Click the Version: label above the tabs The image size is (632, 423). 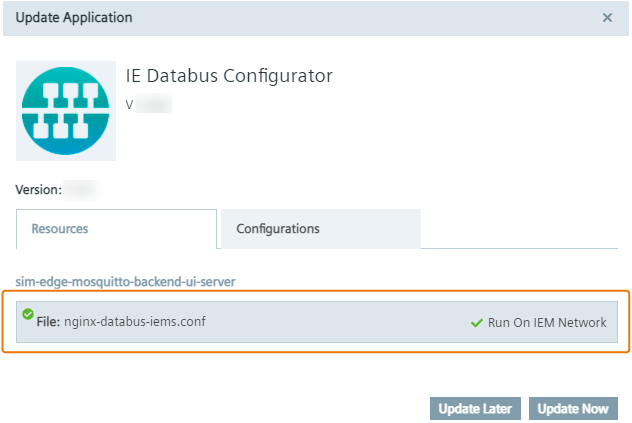tap(39, 189)
